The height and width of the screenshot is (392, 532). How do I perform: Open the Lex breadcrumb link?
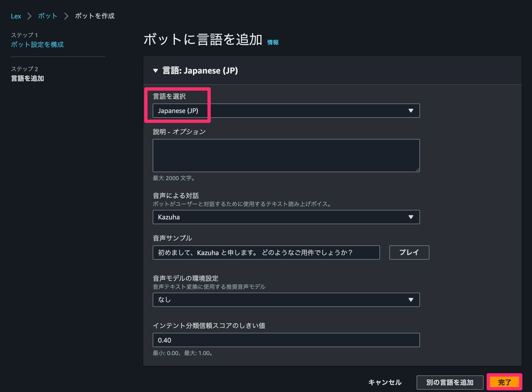(x=16, y=16)
